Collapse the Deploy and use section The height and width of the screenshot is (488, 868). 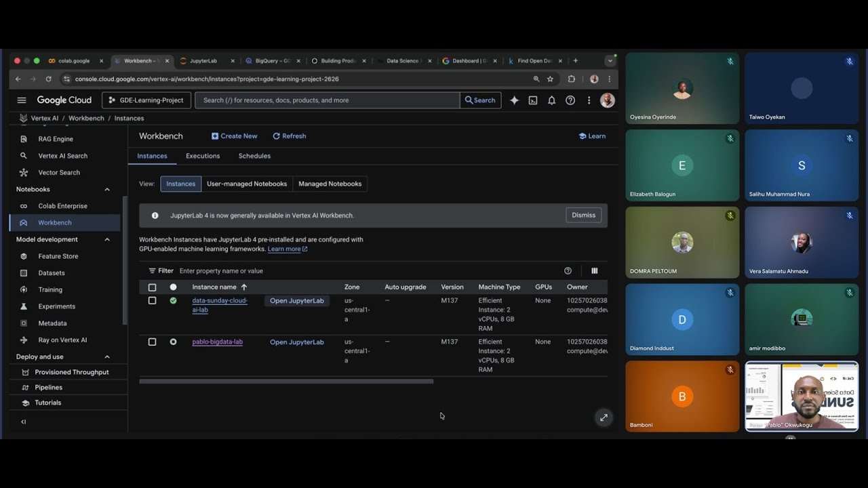(107, 357)
